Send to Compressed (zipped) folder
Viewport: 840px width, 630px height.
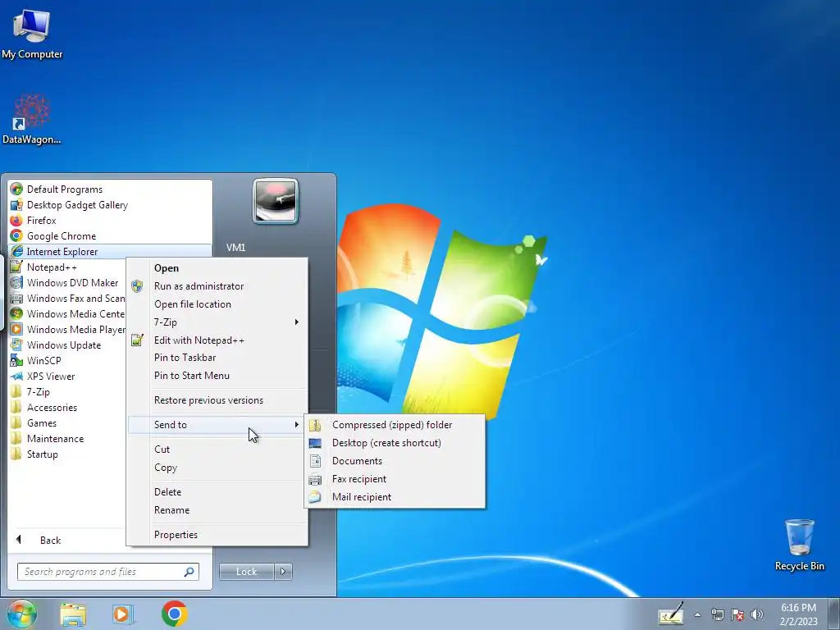tap(395, 424)
